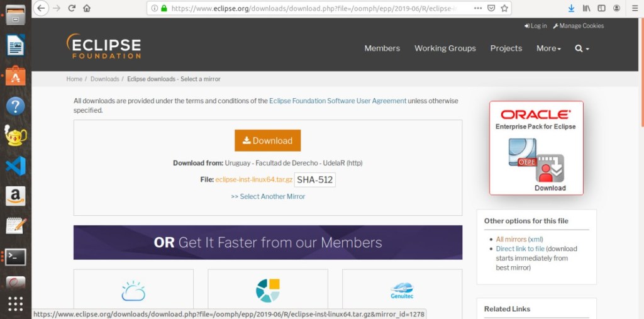Open the Working Groups menu item
The image size is (644, 319).
[x=445, y=48]
